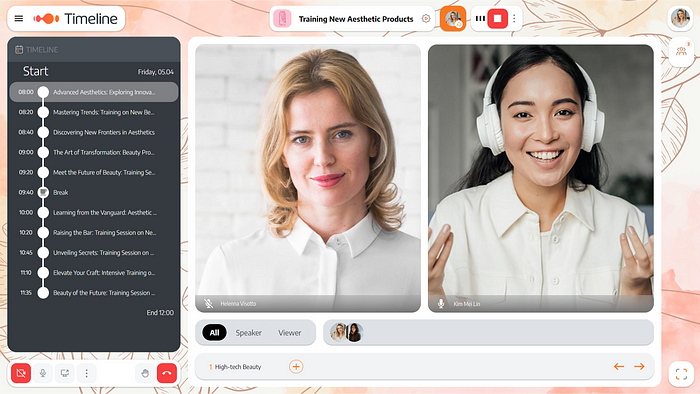This screenshot has width=700, height=394.
Task: Select the 10:00 Learning from the Vanguard session
Action: coord(94,212)
